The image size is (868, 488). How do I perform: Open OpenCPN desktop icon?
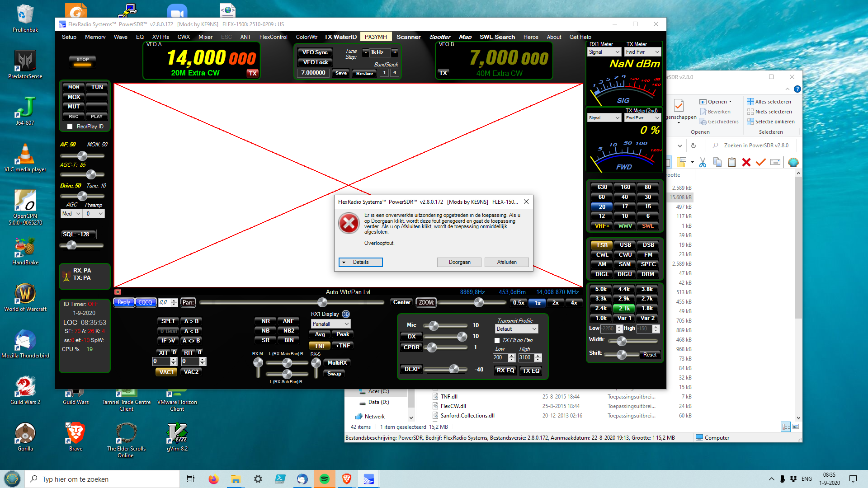(x=25, y=207)
